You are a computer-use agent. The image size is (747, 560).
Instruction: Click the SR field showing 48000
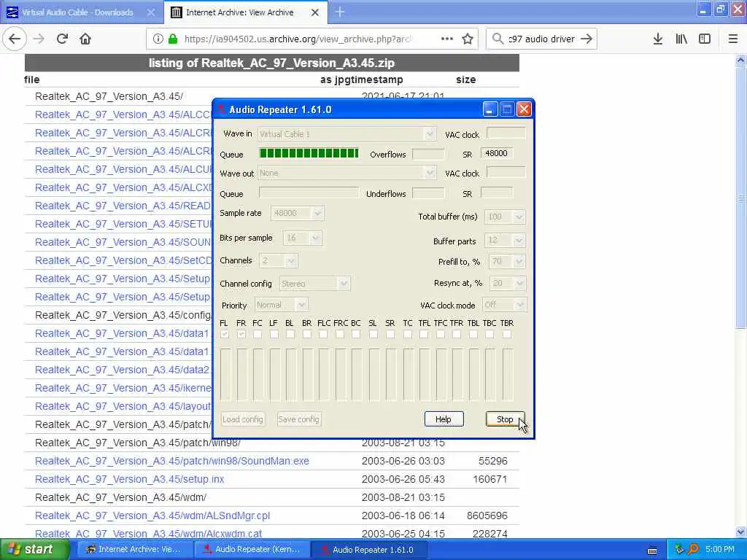point(496,153)
